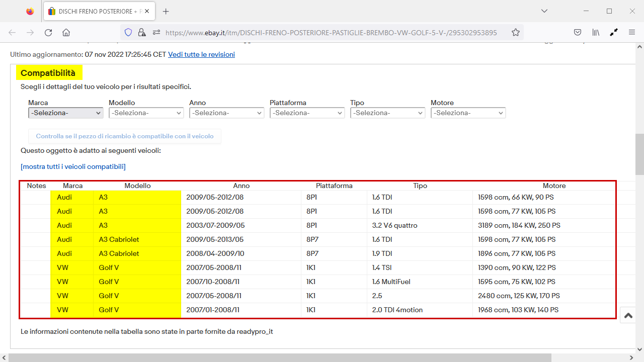List all tabs using the chevron

coord(544,11)
